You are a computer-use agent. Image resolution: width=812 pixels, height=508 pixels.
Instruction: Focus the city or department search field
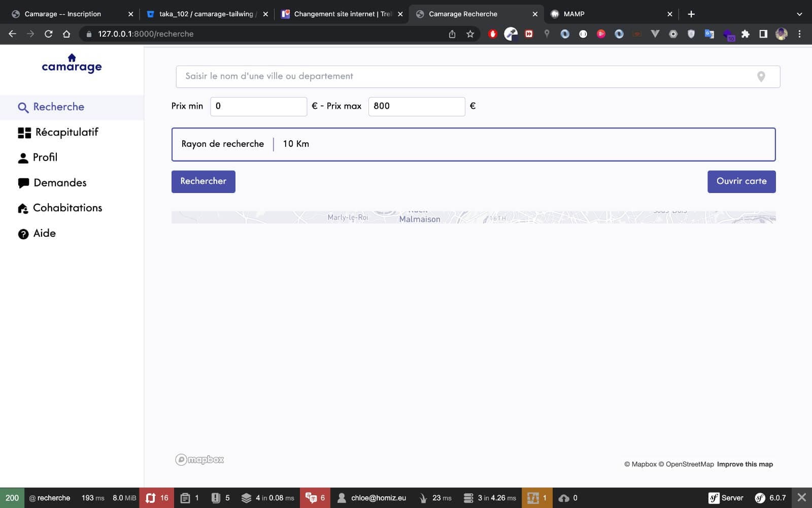click(478, 77)
